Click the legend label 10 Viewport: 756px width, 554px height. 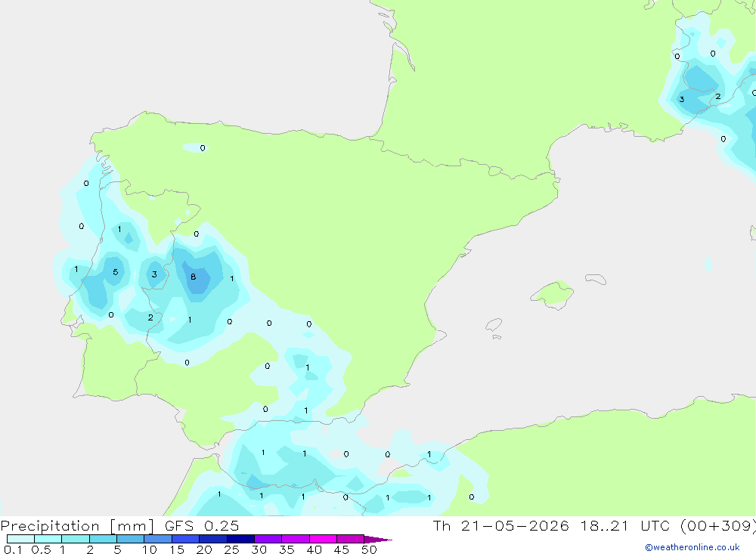point(149,549)
